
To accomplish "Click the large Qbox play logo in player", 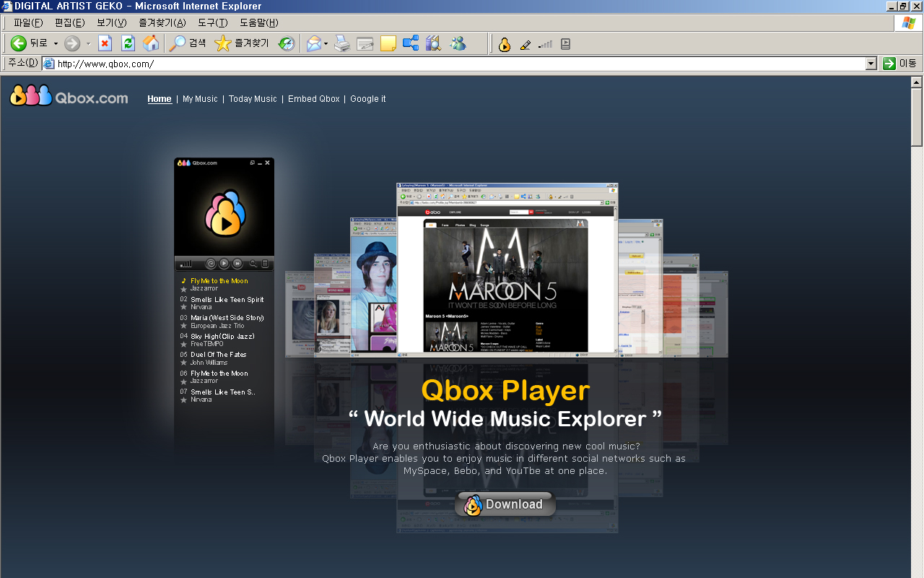I will (x=225, y=212).
